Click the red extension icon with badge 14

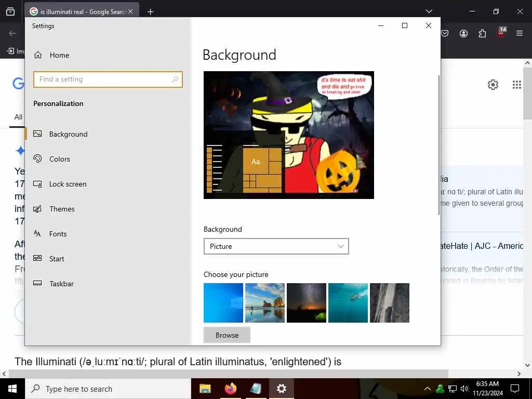(501, 33)
